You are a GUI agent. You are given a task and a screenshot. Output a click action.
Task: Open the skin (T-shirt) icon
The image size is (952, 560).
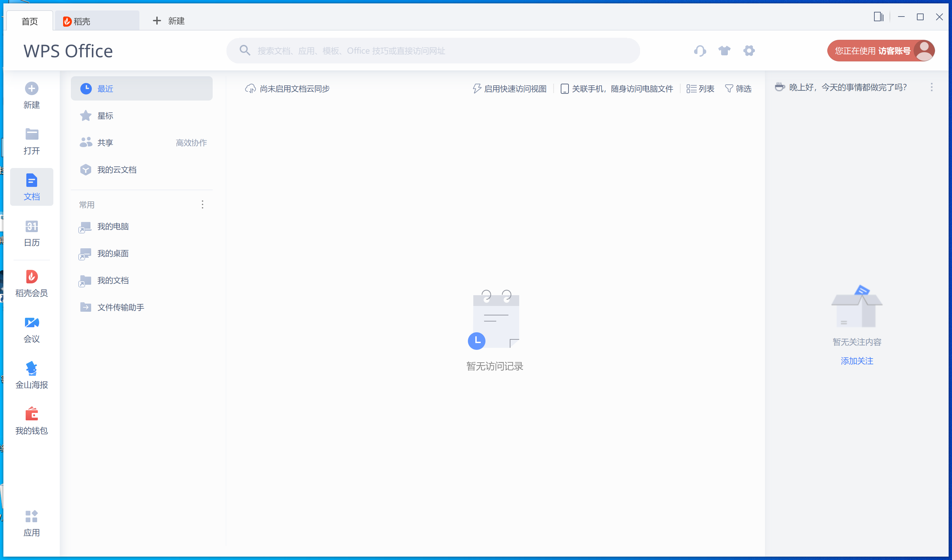[724, 51]
